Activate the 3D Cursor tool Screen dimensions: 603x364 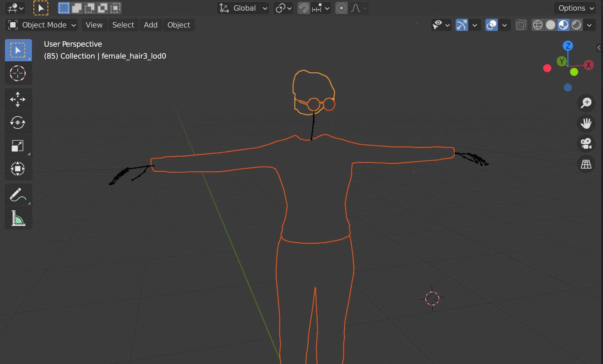coord(18,73)
